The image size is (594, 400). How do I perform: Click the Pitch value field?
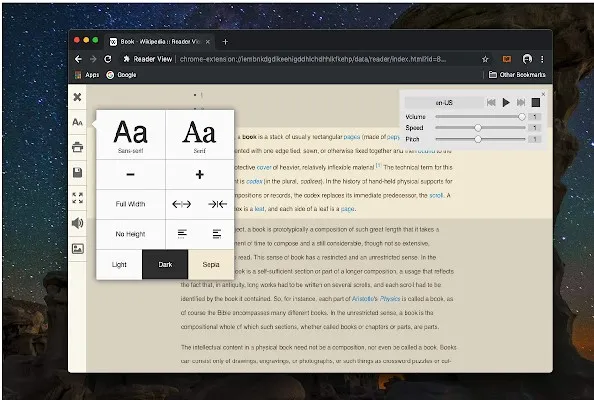tap(535, 139)
